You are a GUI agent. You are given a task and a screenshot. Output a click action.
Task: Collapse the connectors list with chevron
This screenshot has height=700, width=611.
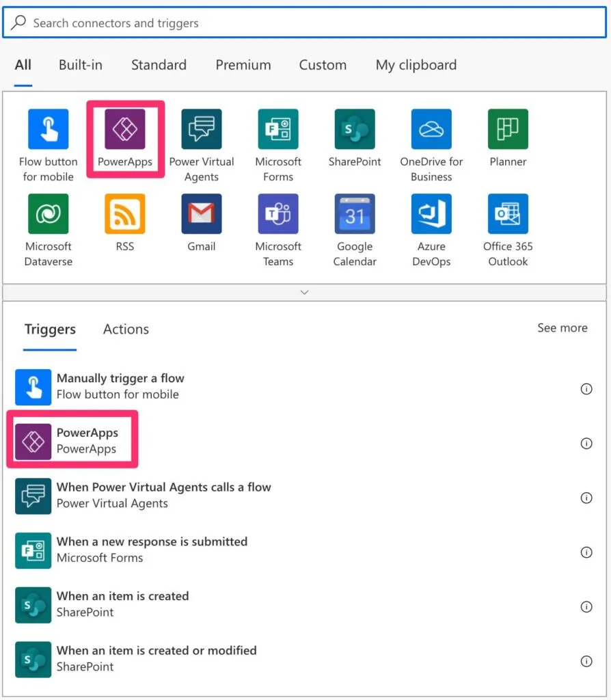pyautogui.click(x=305, y=293)
